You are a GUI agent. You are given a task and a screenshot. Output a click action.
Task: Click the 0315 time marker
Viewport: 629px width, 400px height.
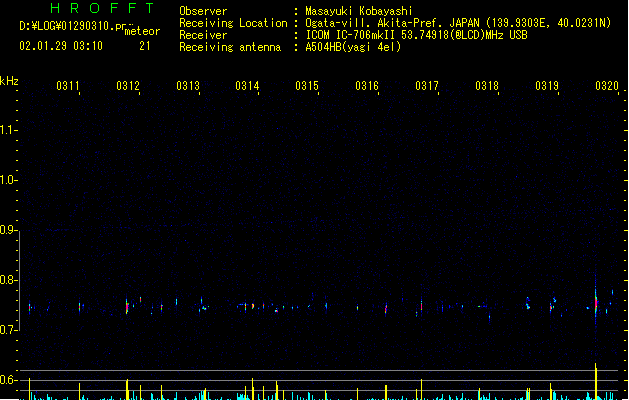(307, 86)
